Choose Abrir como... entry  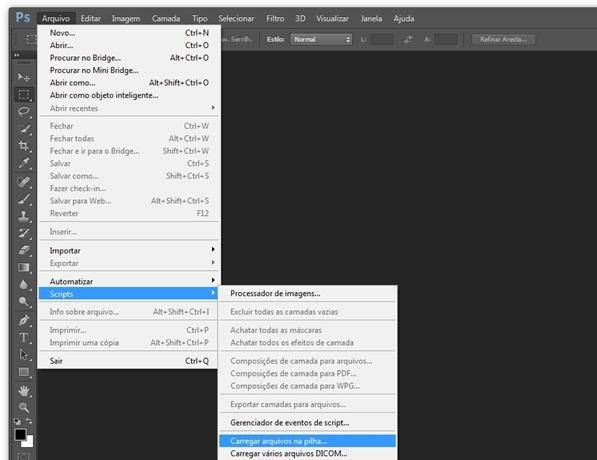click(129, 83)
